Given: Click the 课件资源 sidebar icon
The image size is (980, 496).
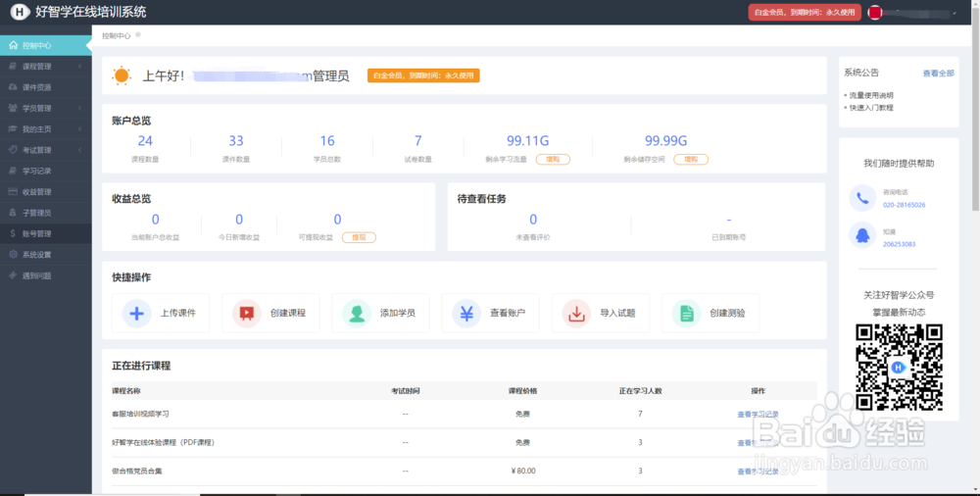Looking at the screenshot, I should pos(13,87).
